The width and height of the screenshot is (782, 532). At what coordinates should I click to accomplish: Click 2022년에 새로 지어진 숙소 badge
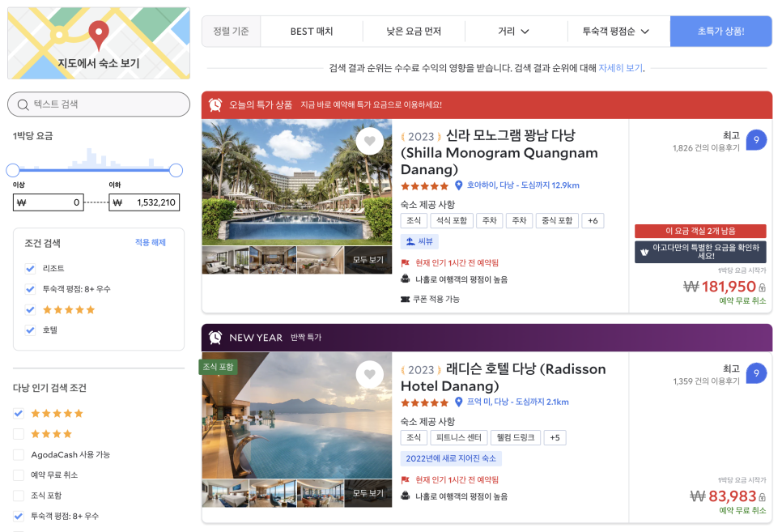(451, 458)
